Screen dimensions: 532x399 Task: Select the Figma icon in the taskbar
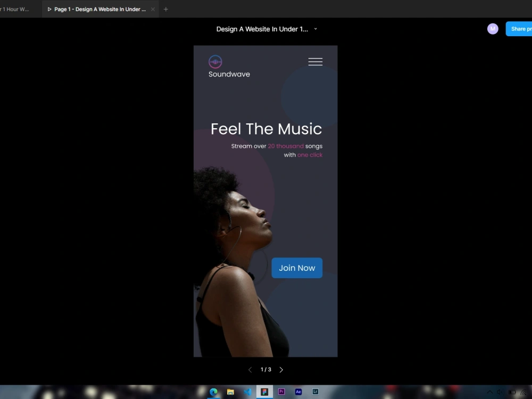(264, 392)
